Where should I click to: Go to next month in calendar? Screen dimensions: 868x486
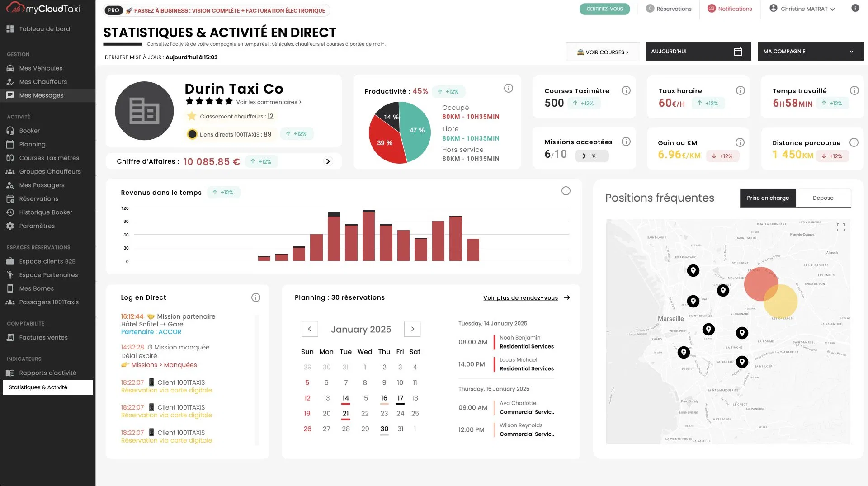(412, 329)
